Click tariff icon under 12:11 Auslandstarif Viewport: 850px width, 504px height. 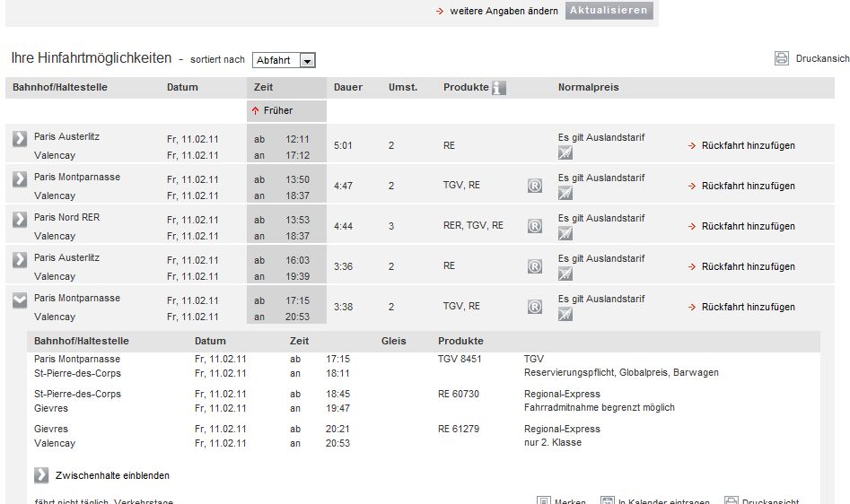pyautogui.click(x=565, y=153)
